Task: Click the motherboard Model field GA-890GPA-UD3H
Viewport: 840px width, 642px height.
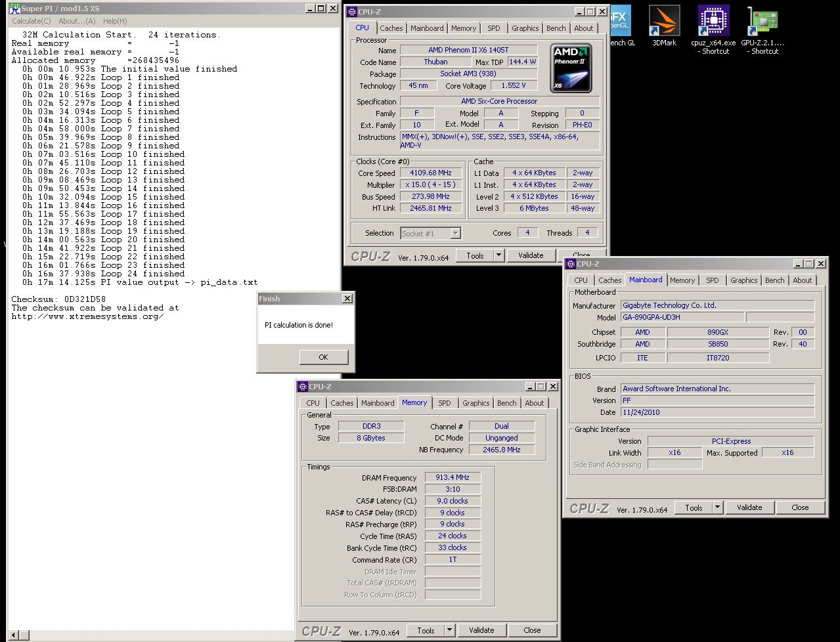Action: [682, 318]
